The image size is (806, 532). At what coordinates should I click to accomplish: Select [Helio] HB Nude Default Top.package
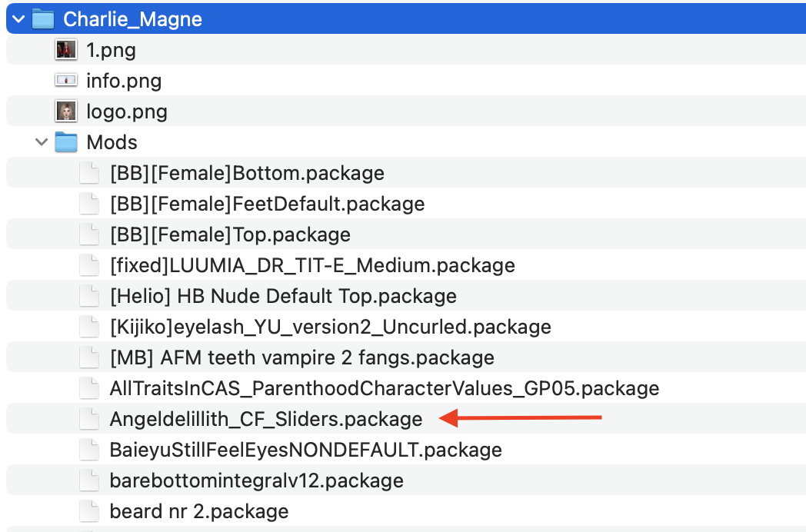pos(406,296)
